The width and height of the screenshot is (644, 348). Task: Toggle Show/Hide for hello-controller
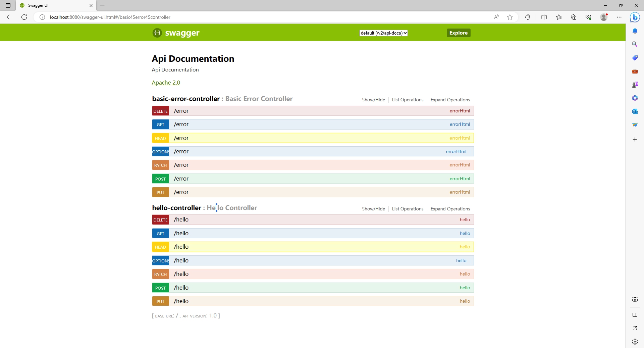pyautogui.click(x=373, y=209)
